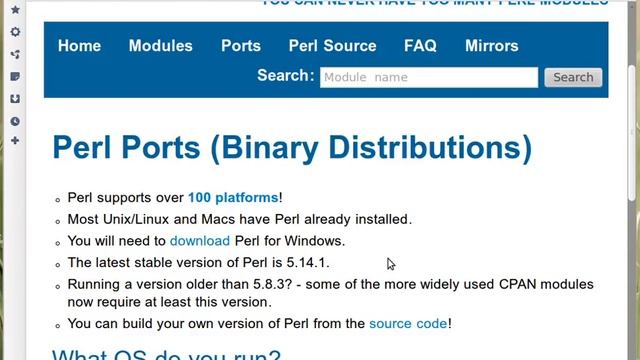Open the Bookmarks star panel in sidebar
Viewport: 640px width, 360px height.
(x=15, y=9)
